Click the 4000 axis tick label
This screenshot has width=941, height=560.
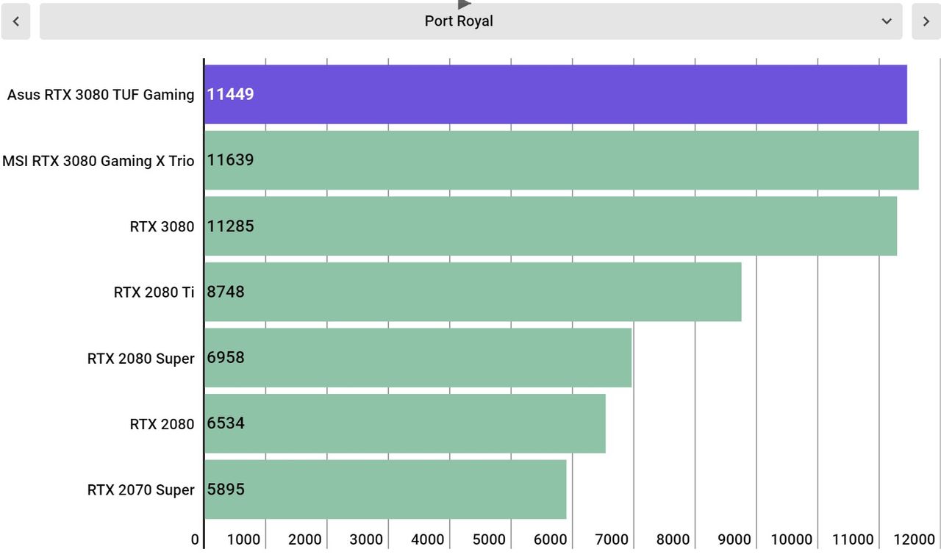tap(427, 540)
